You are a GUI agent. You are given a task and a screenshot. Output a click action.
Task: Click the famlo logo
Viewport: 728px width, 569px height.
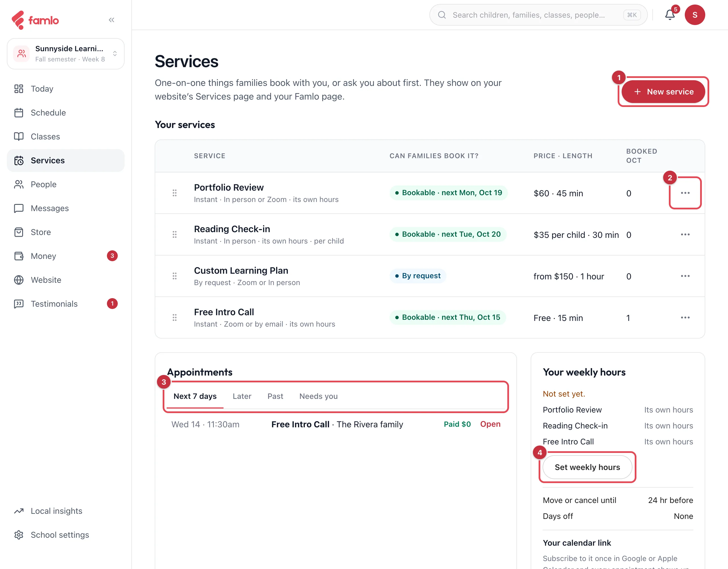(35, 20)
